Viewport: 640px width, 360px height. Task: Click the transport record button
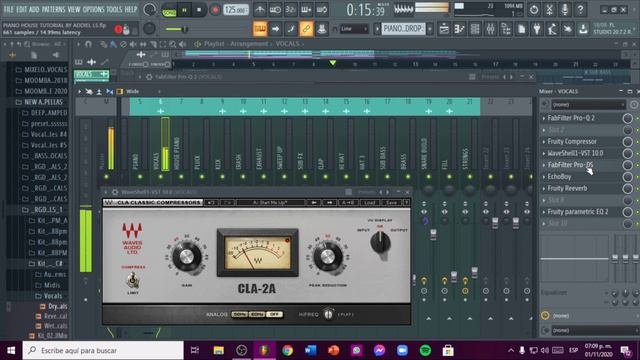click(215, 10)
